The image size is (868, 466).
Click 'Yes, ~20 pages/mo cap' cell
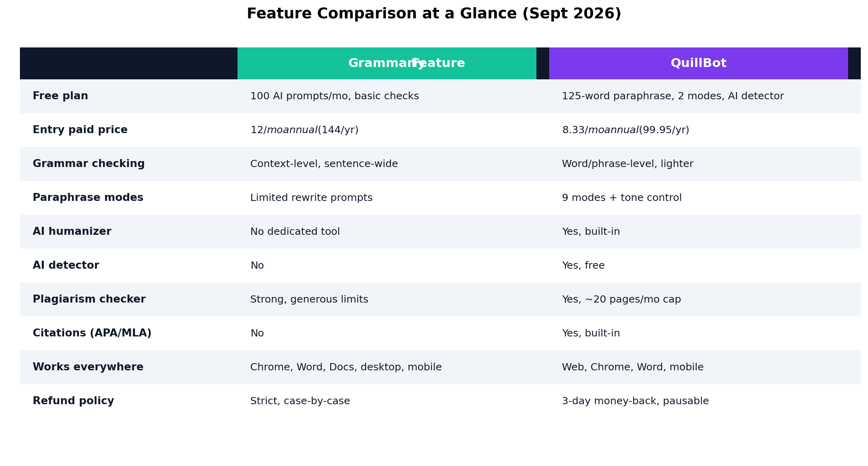[x=621, y=299]
